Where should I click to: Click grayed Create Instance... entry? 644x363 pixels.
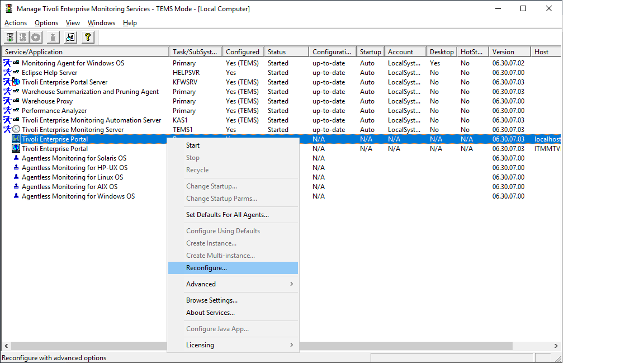[233, 243]
